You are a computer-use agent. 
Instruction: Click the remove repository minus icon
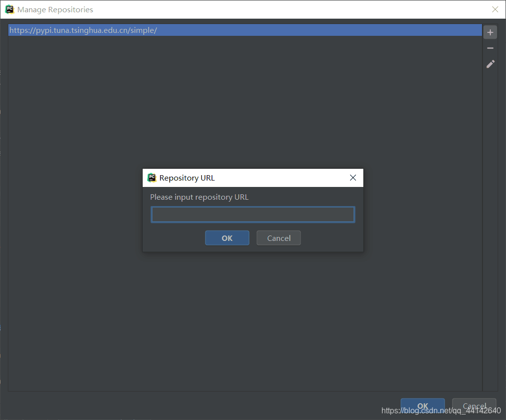pyautogui.click(x=490, y=48)
